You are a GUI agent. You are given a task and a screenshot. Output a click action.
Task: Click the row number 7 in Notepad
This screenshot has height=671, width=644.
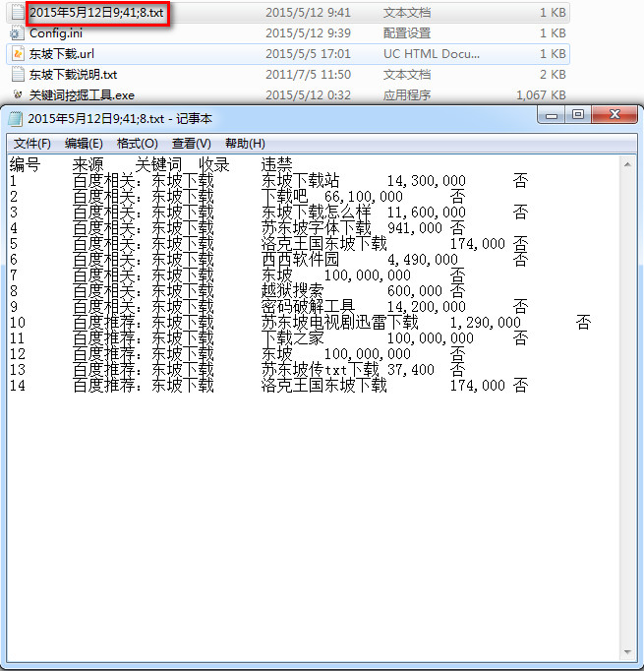[x=14, y=275]
